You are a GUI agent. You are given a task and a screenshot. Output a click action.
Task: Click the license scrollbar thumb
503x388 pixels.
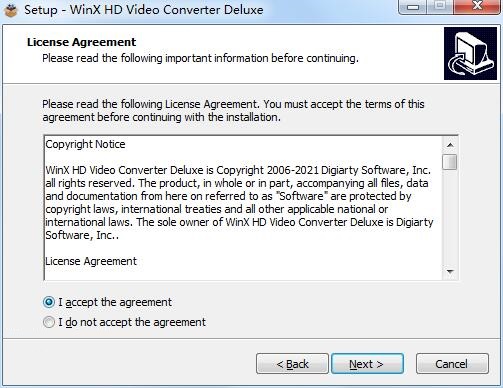[450, 162]
